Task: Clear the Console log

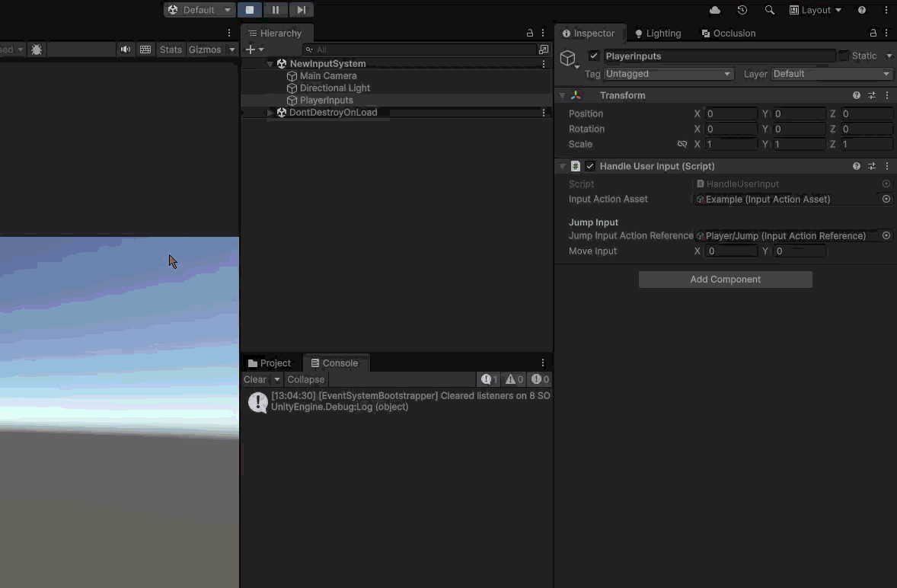Action: click(x=255, y=379)
